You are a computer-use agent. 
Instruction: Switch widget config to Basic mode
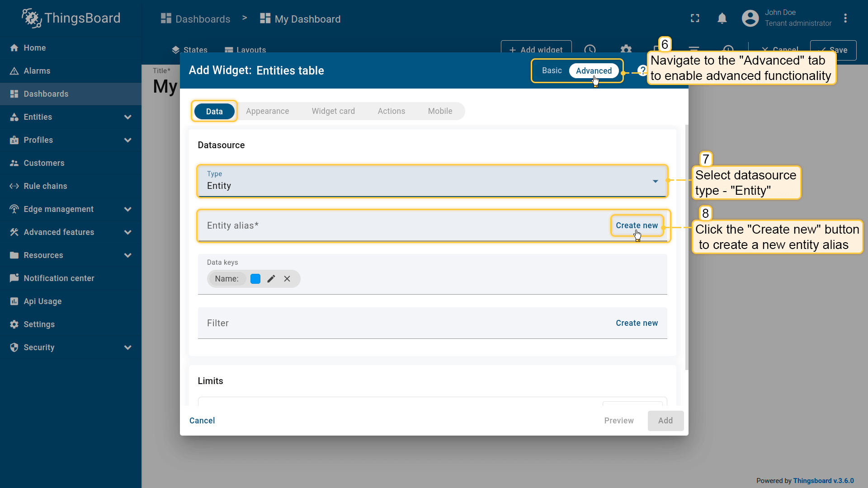(552, 70)
